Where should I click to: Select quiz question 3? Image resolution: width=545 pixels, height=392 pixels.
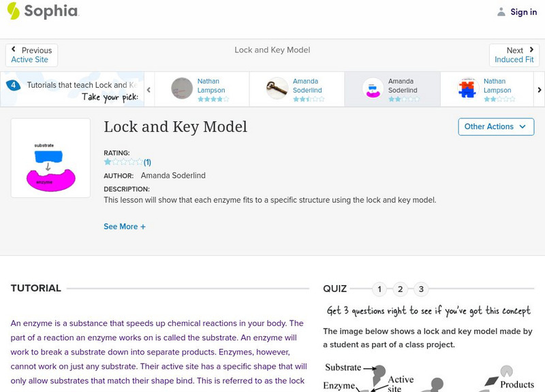(x=421, y=289)
